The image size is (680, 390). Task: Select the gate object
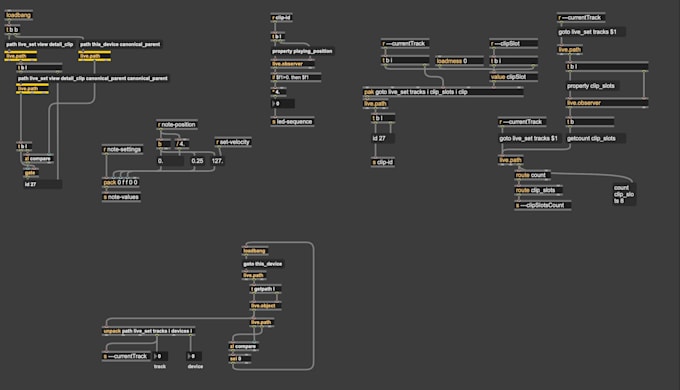tap(31, 173)
